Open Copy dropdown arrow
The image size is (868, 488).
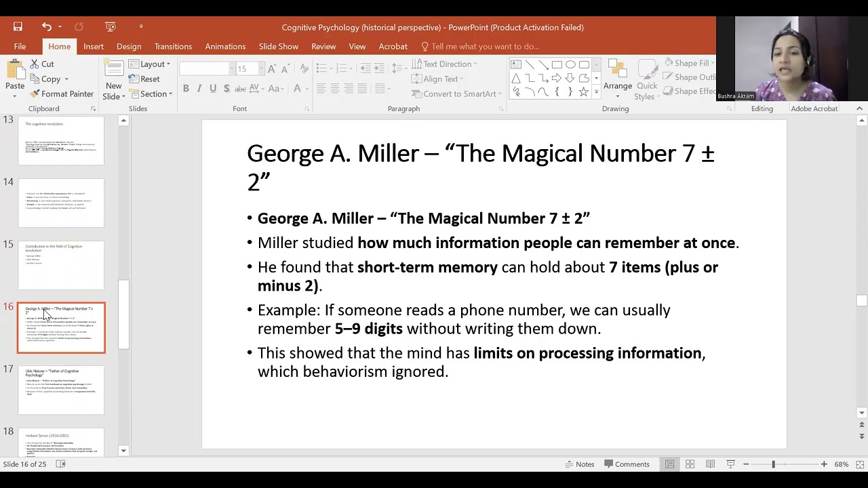tap(66, 79)
